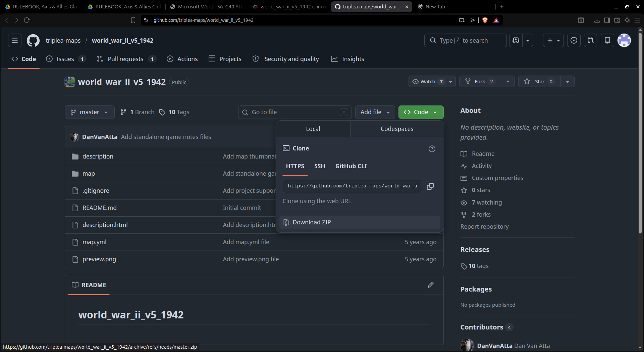Click the site settings icon in address bar
The width and height of the screenshot is (644, 352).
pyautogui.click(x=146, y=20)
